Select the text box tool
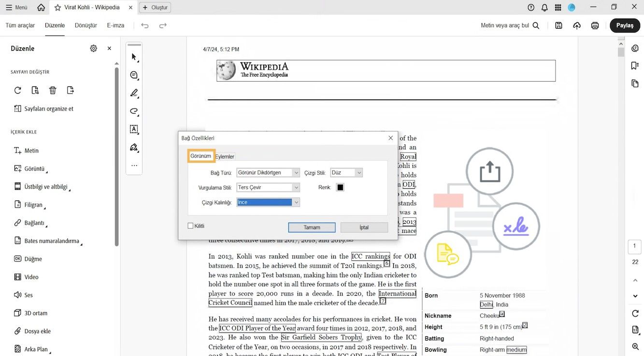The height and width of the screenshot is (356, 644). [134, 129]
